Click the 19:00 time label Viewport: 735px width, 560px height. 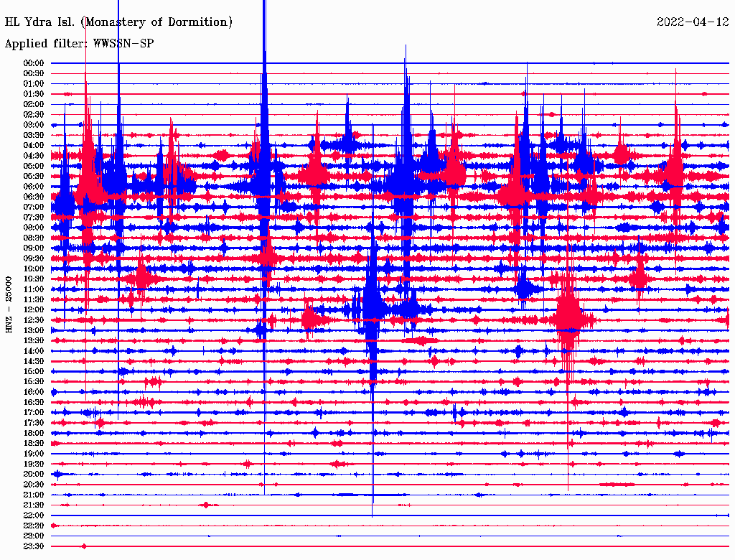tap(33, 454)
